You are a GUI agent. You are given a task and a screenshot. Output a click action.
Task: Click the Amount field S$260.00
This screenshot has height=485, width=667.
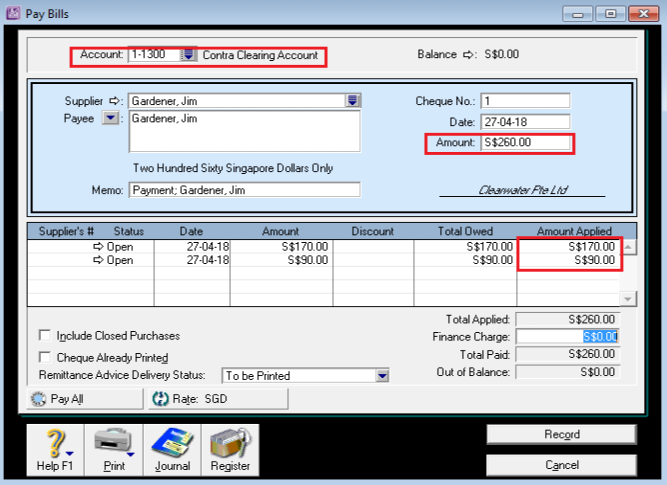(x=525, y=143)
